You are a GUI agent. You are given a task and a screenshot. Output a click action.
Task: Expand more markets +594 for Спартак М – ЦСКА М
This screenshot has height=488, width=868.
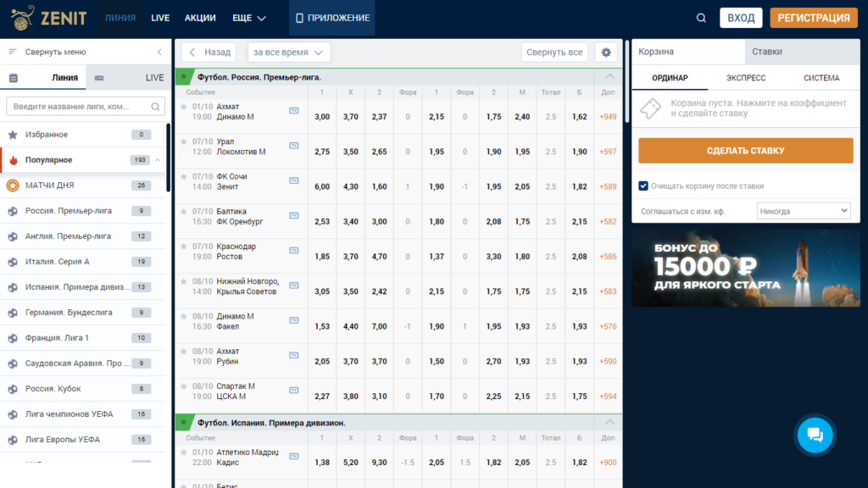coord(608,396)
